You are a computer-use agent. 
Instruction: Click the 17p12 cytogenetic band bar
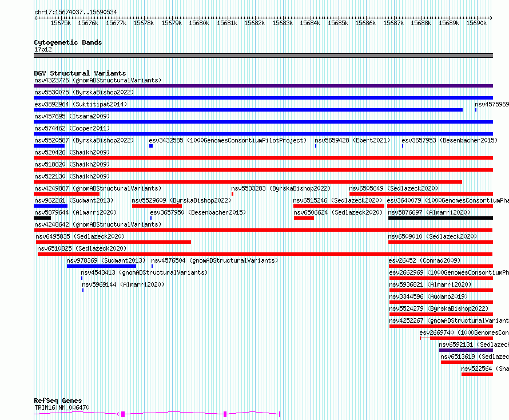263,56
